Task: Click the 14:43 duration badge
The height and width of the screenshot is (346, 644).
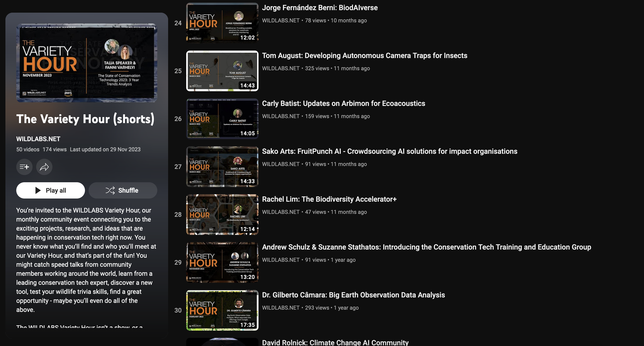Action: [247, 85]
